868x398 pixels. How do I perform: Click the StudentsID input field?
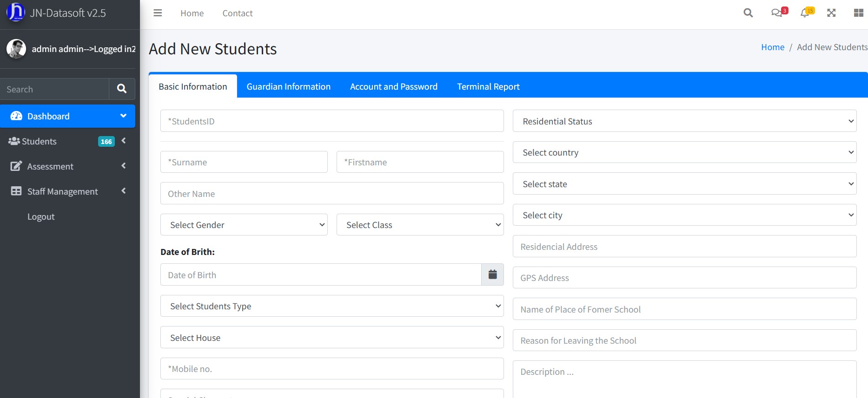331,121
